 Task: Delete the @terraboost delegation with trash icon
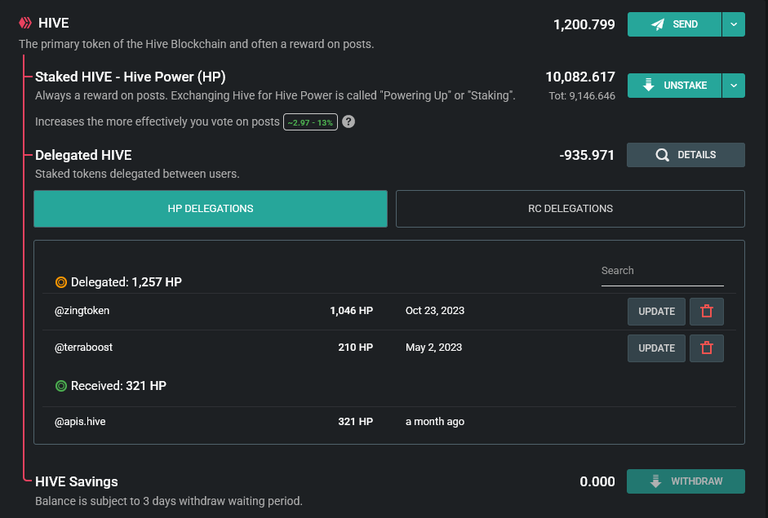click(706, 348)
